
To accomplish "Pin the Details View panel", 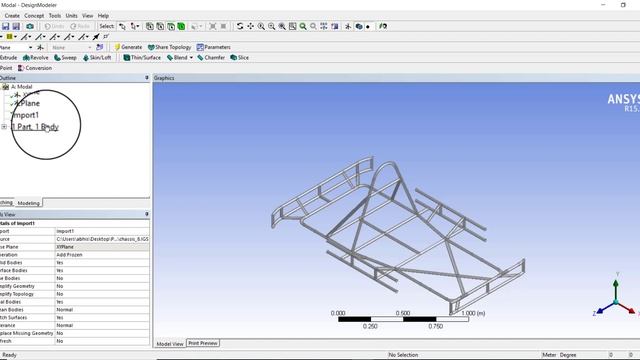I will (147, 214).
